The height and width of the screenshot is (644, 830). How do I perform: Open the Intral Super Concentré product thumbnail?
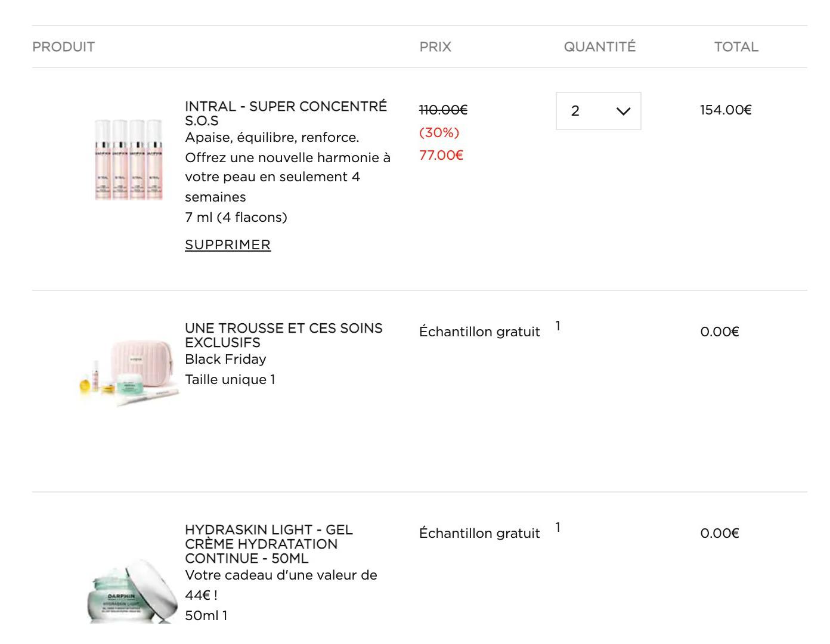128,159
